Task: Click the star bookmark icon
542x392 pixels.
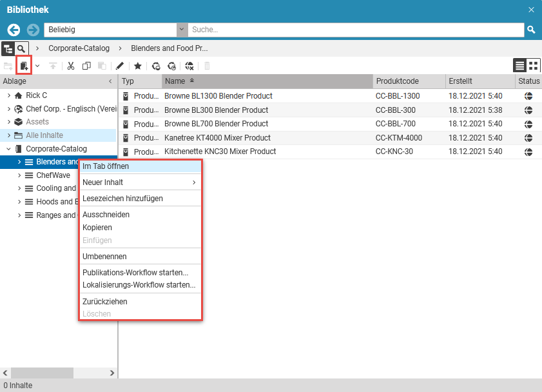Action: tap(137, 66)
